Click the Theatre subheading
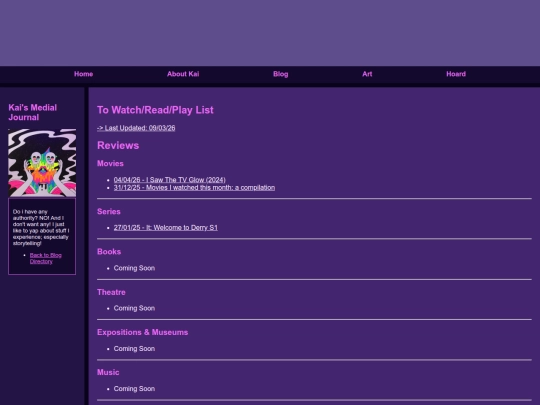Image resolution: width=540 pixels, height=405 pixels. pos(111,292)
